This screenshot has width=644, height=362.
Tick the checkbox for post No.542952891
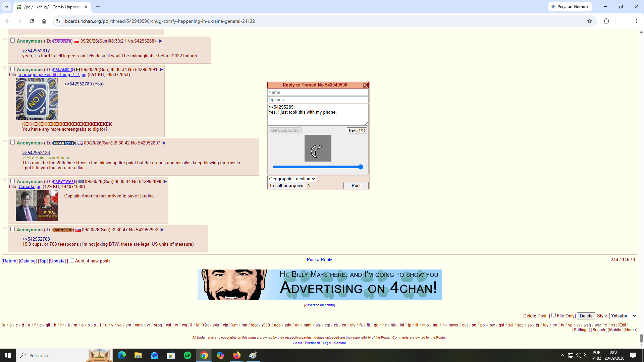click(x=12, y=69)
